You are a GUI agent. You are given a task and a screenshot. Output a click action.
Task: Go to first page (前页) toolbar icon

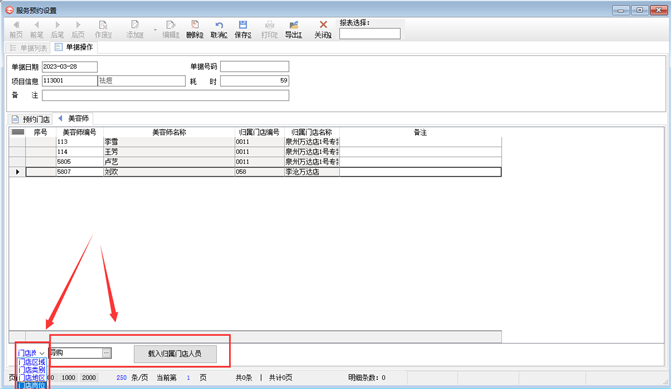coord(16,25)
